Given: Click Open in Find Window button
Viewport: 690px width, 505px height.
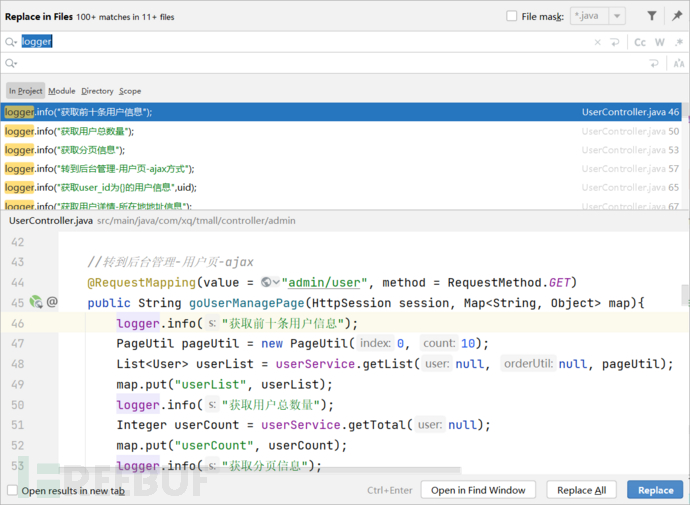Looking at the screenshot, I should click(x=477, y=490).
